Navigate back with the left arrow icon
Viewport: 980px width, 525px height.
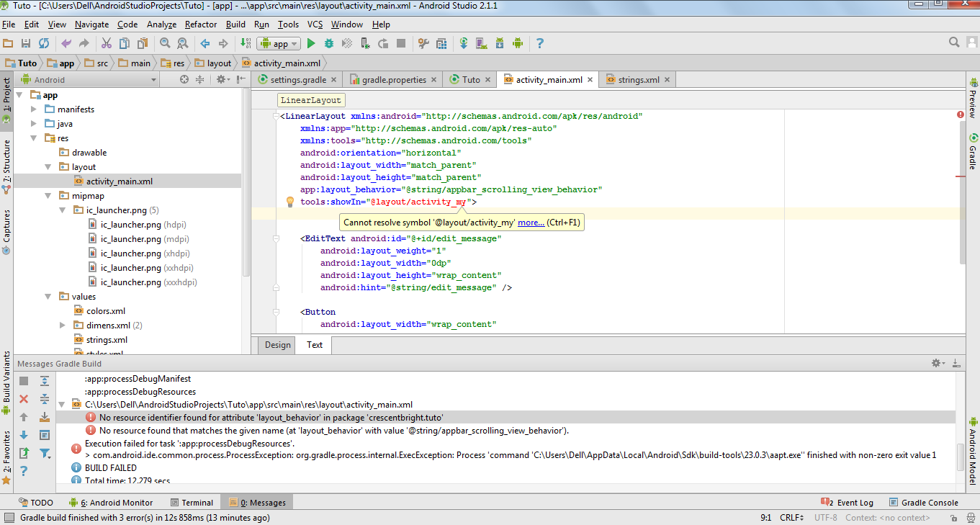[205, 43]
